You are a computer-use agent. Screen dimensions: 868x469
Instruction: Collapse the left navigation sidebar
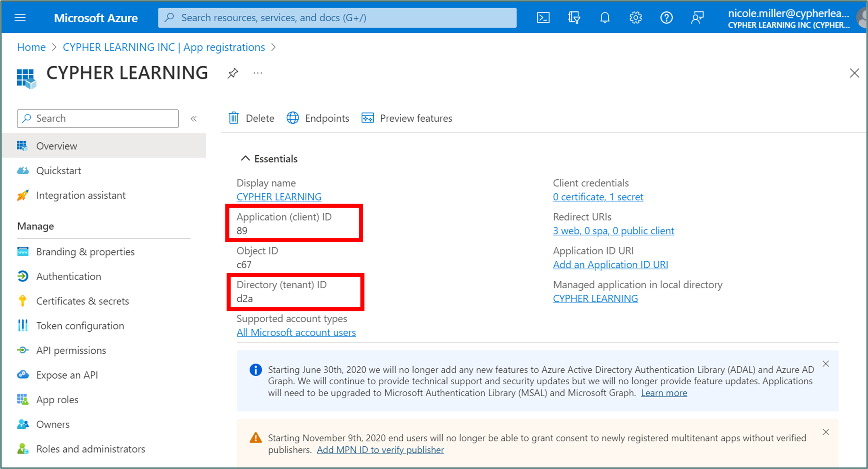tap(194, 119)
